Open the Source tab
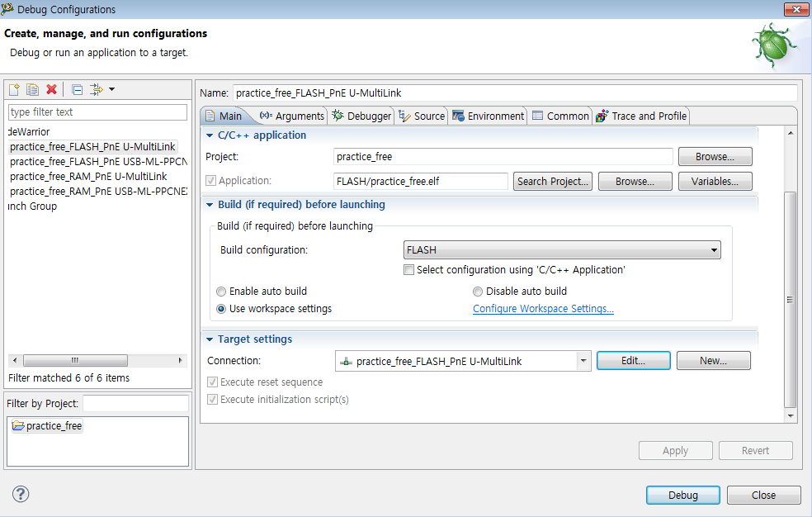812x517 pixels. click(x=422, y=116)
